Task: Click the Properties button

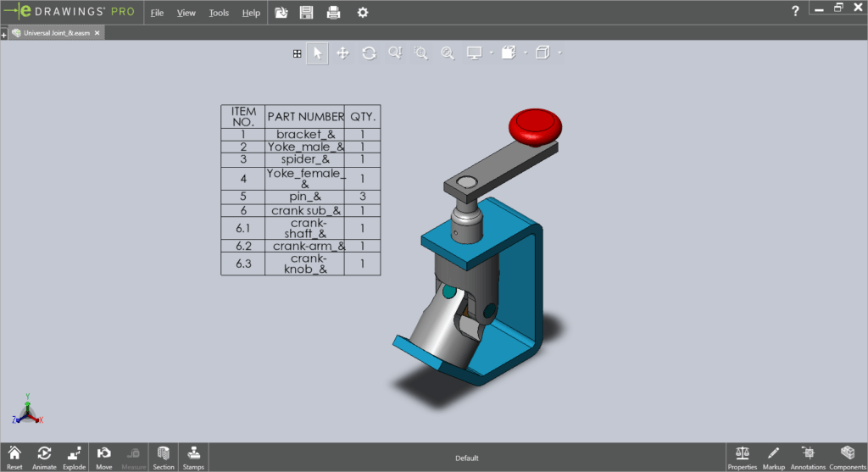Action: [x=743, y=458]
